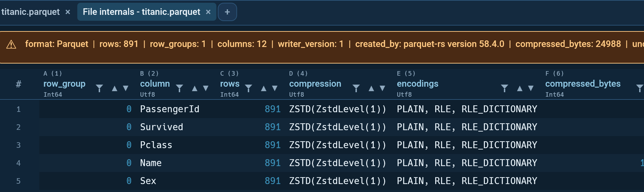Click rows value 891 in PassengerId row

tap(273, 109)
